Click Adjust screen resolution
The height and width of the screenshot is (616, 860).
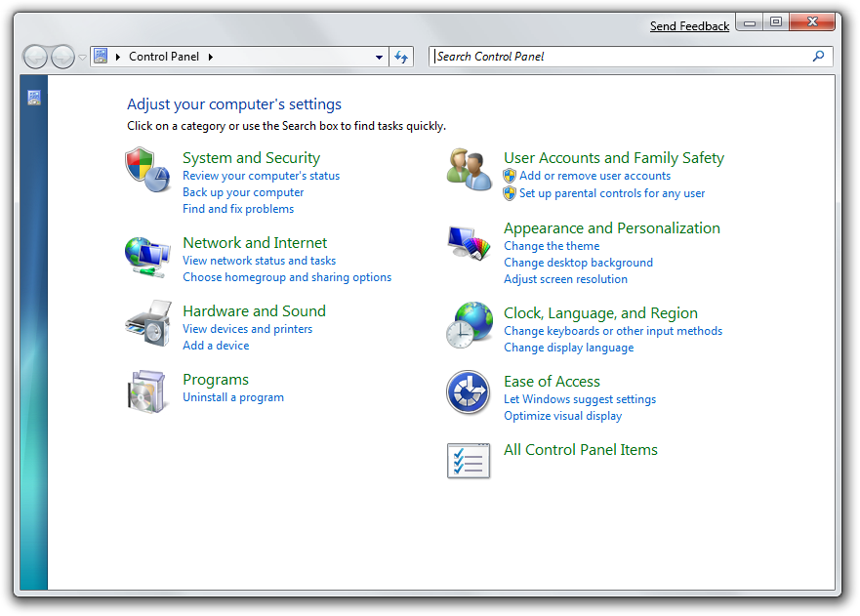click(565, 279)
